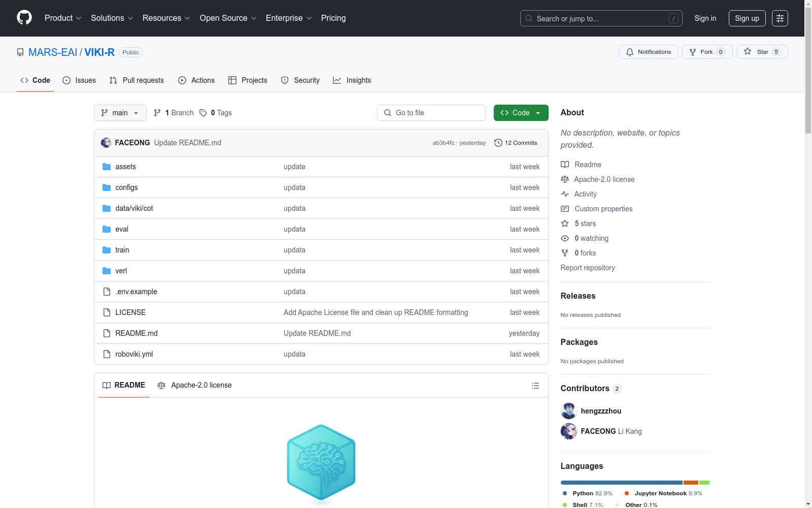812x508 pixels.
Task: Open the Pricing page in header
Action: pos(333,18)
